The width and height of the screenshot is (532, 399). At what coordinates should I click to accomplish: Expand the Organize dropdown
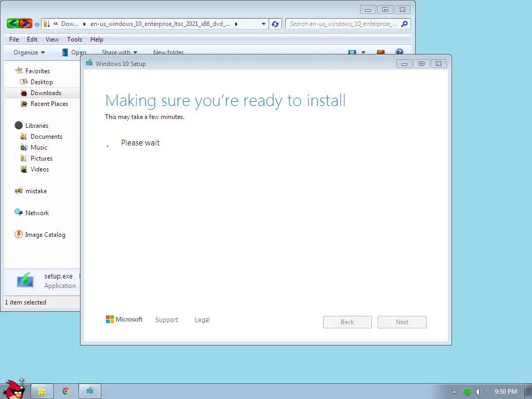click(29, 52)
